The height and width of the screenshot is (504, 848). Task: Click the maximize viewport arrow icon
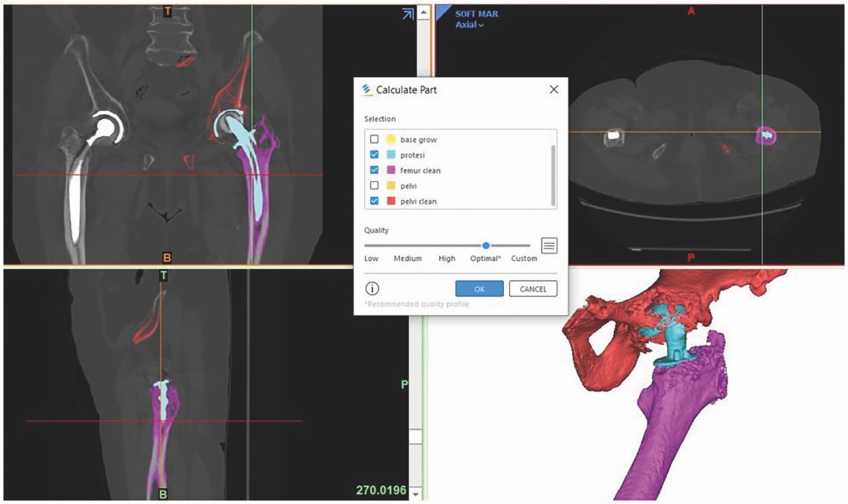click(408, 15)
